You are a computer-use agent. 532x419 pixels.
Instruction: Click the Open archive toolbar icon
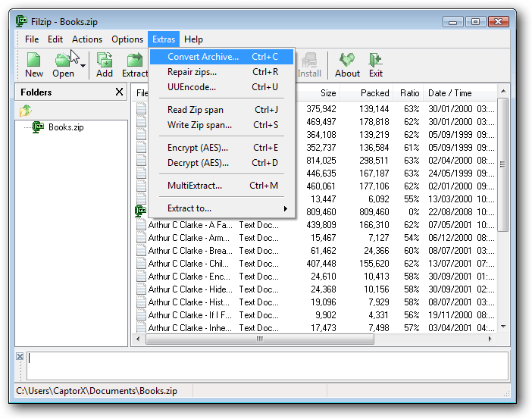point(63,64)
